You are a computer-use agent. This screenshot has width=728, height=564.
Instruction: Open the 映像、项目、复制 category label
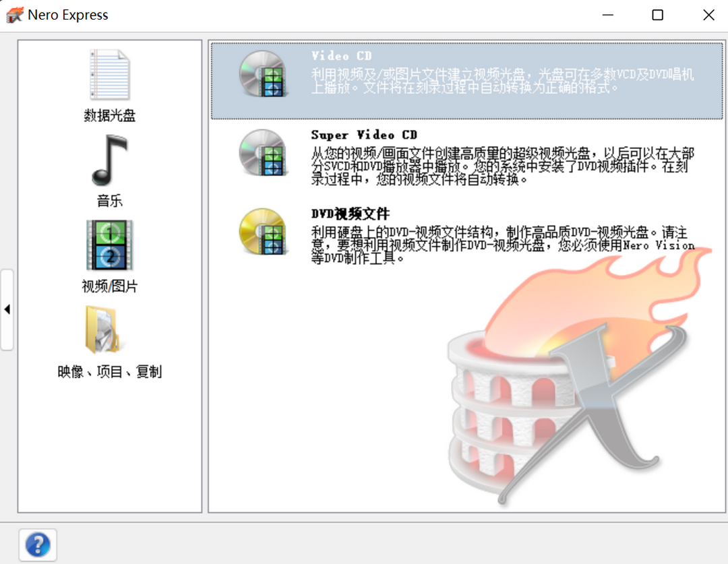109,372
